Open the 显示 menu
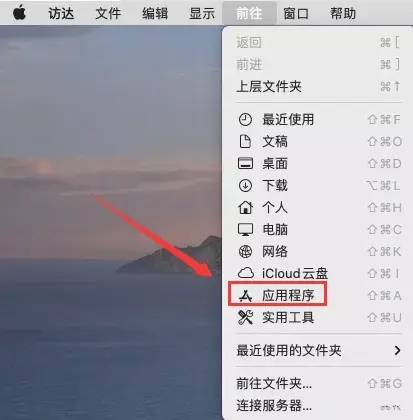413x420 pixels. [202, 14]
